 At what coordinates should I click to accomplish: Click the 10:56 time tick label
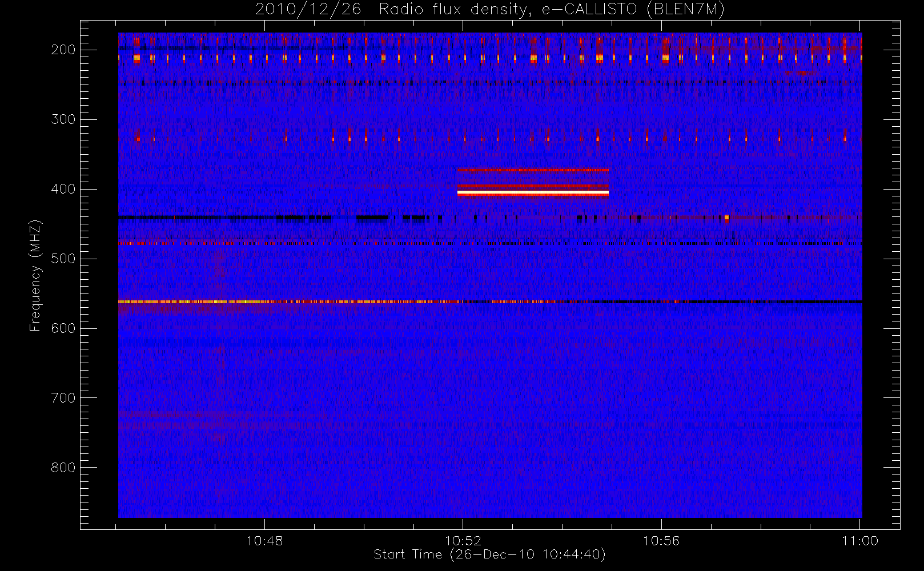click(661, 541)
